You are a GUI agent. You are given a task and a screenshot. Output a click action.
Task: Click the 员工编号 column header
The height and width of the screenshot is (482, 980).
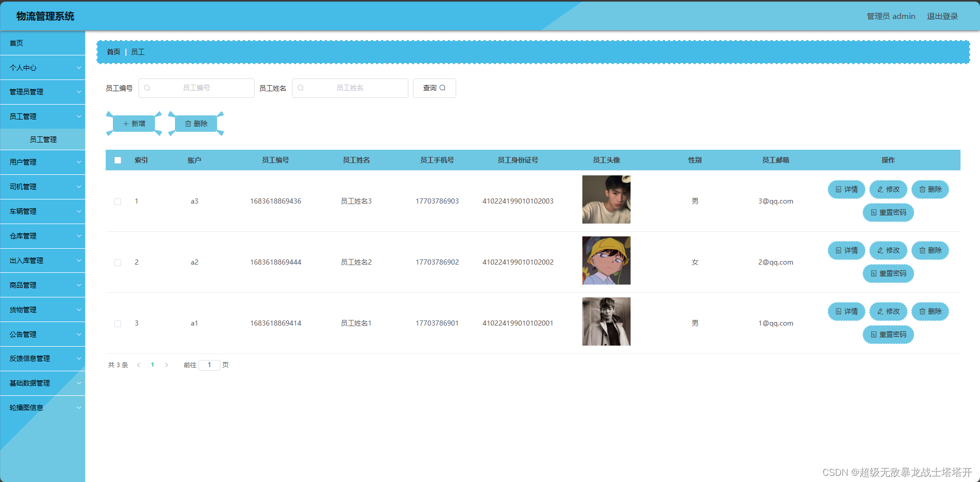(x=276, y=160)
